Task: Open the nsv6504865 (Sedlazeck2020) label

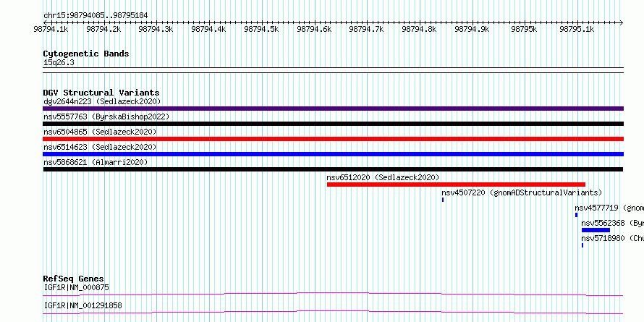Action: click(100, 132)
